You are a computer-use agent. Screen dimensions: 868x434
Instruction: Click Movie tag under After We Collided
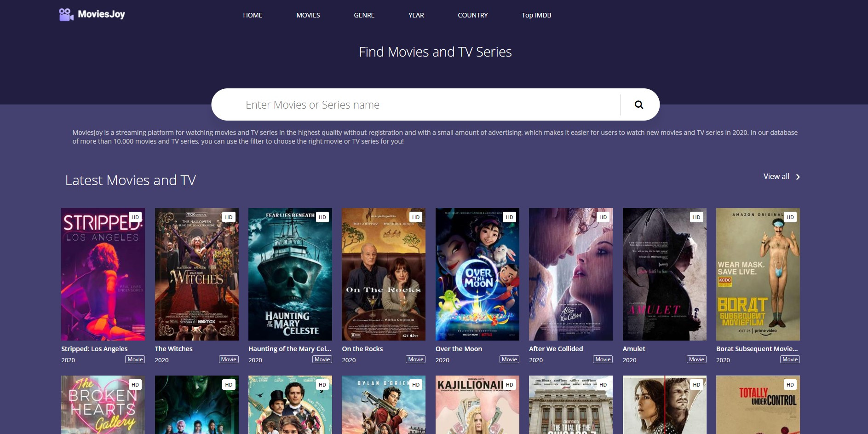point(603,359)
